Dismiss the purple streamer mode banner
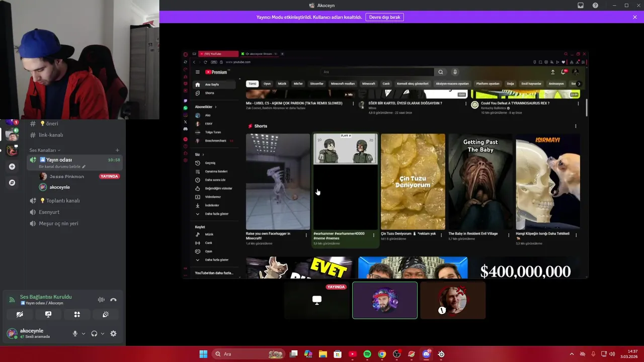This screenshot has height=362, width=644. pos(635,17)
